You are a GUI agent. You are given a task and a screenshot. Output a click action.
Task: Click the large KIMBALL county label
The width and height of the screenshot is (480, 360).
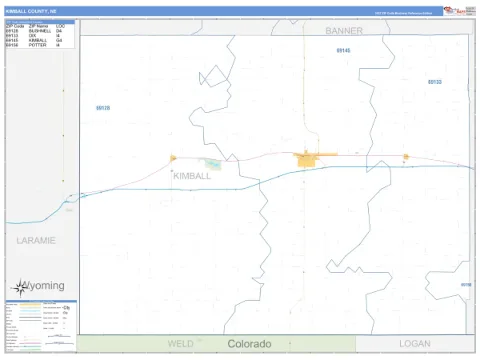click(192, 176)
